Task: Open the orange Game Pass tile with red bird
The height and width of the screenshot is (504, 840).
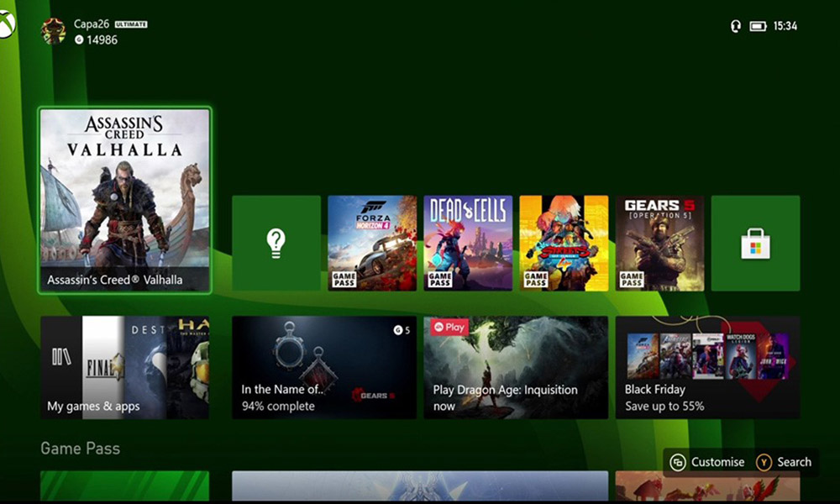Action: tap(707, 486)
